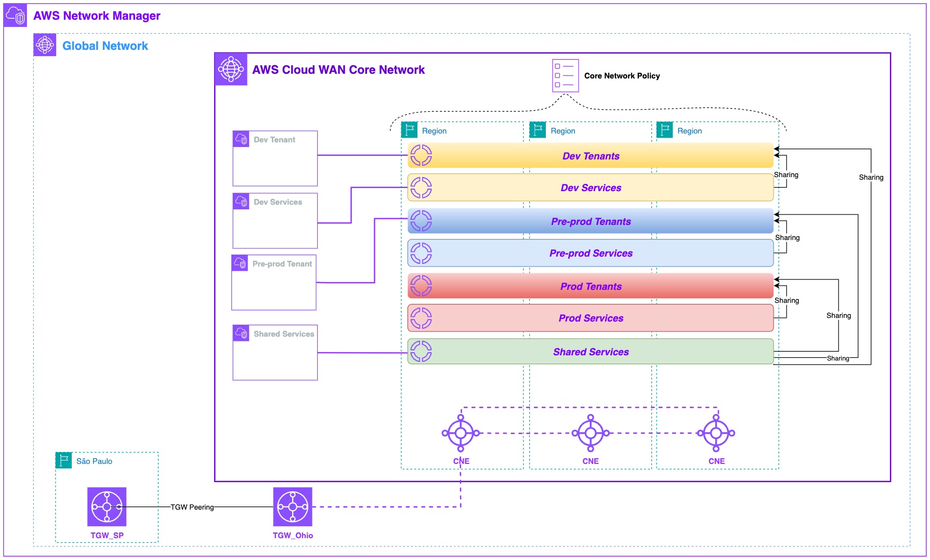Click the Shared Services segment icon
This screenshot has width=930, height=560.
click(421, 351)
